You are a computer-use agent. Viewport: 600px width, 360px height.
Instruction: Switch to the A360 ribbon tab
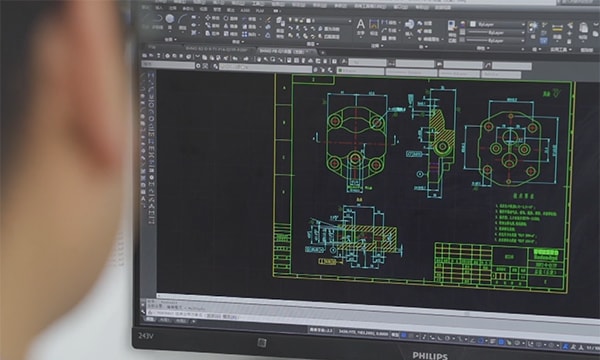pyautogui.click(x=245, y=11)
